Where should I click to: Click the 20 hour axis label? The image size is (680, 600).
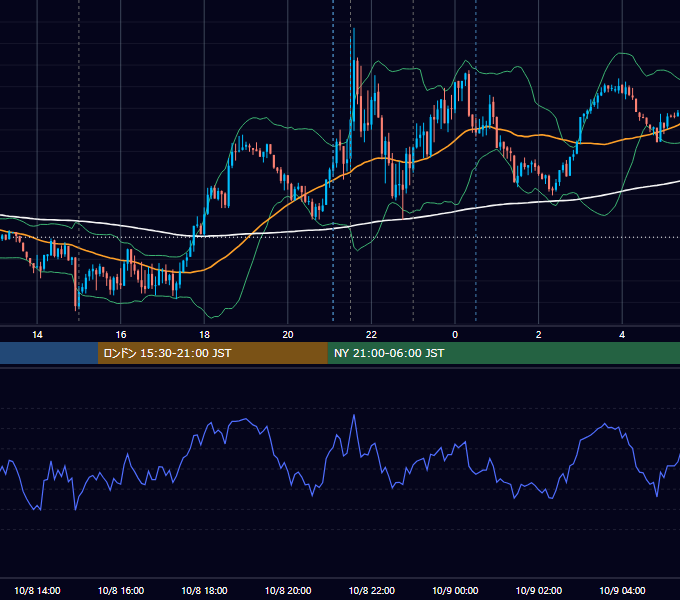click(x=288, y=335)
